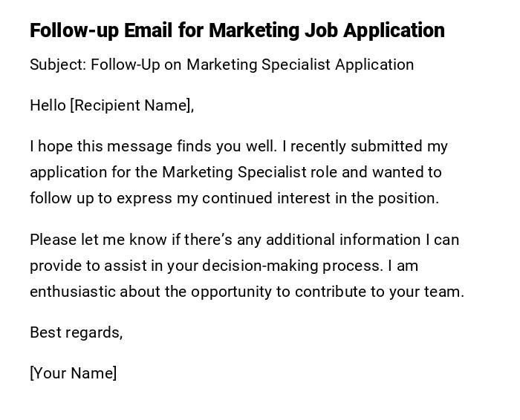Click the title 'Follow-up Email for Marketing Job Application'
The height and width of the screenshot is (420, 520).
click(x=237, y=30)
